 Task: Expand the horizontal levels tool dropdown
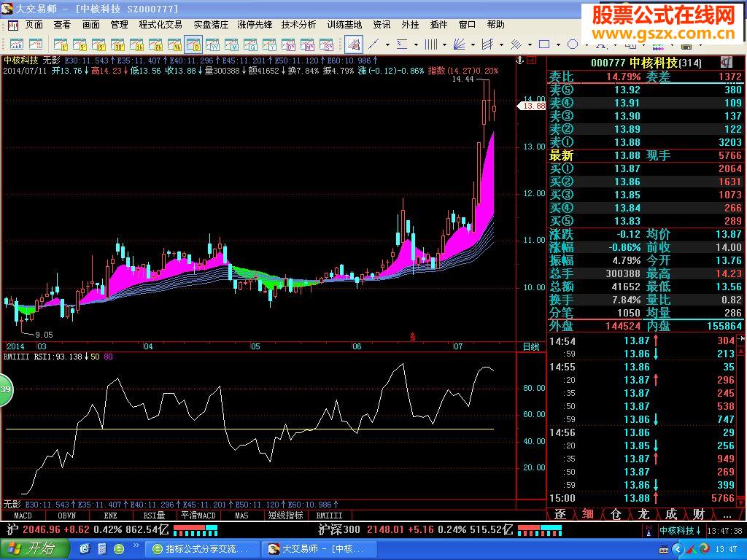tap(416, 44)
